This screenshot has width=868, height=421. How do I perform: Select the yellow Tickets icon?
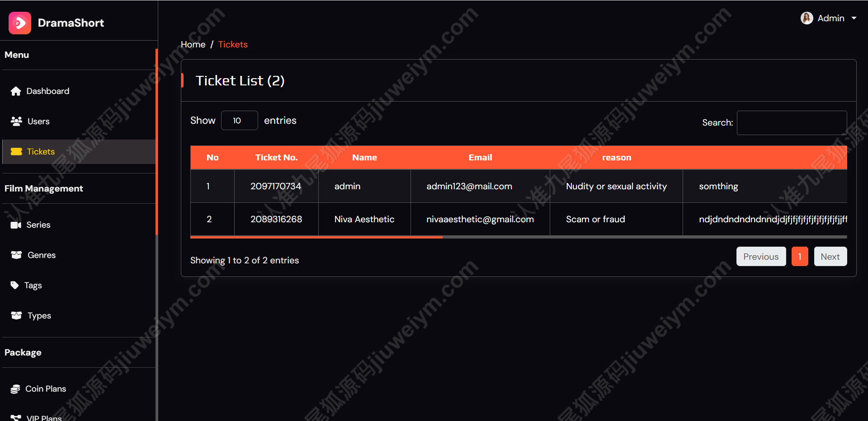click(16, 152)
